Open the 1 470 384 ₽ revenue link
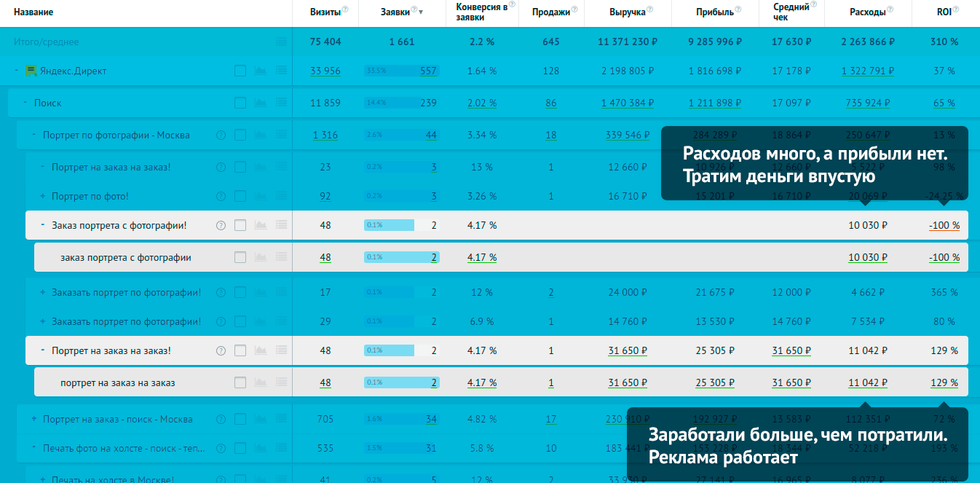This screenshot has width=980, height=483. pyautogui.click(x=628, y=103)
